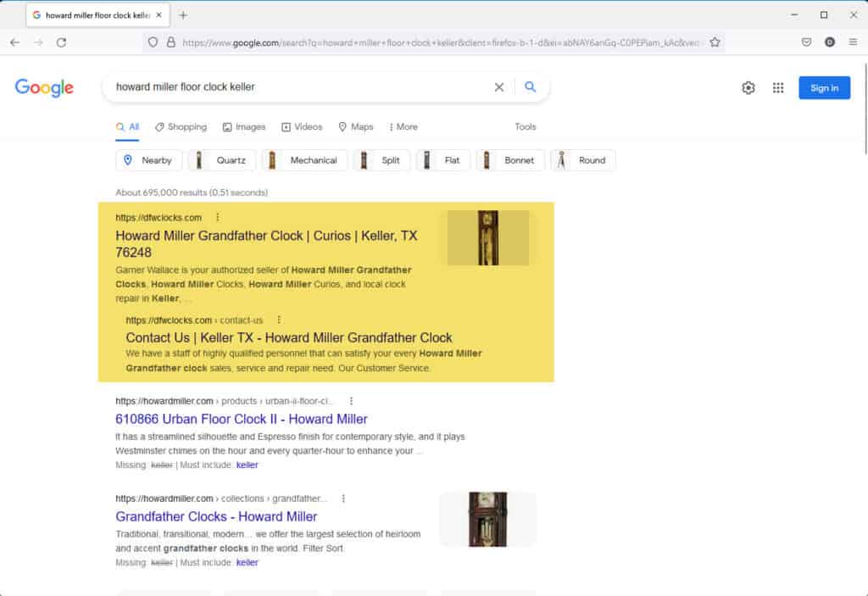Image resolution: width=868 pixels, height=596 pixels.
Task: Switch to the Maps tab
Action: coord(356,127)
